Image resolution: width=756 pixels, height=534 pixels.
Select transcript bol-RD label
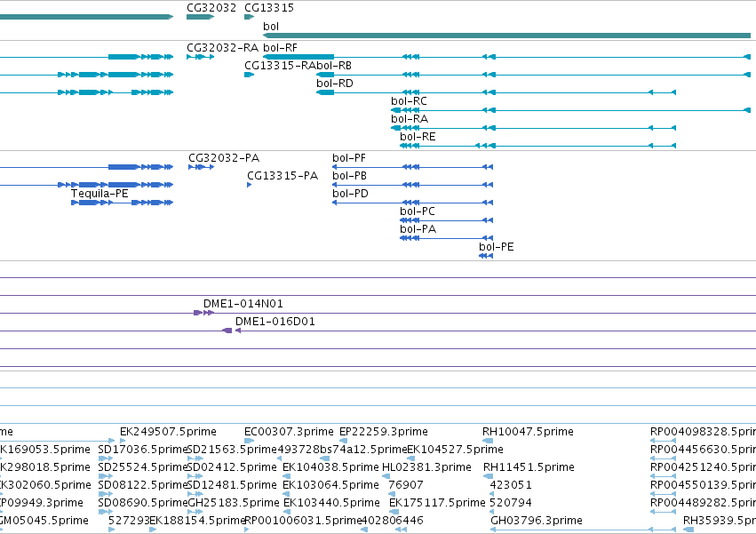335,84
